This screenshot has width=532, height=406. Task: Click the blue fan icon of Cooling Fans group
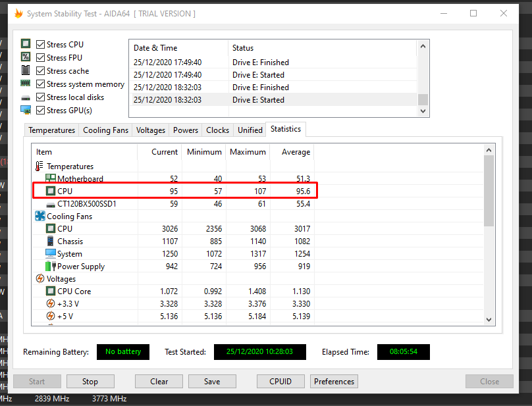point(40,216)
